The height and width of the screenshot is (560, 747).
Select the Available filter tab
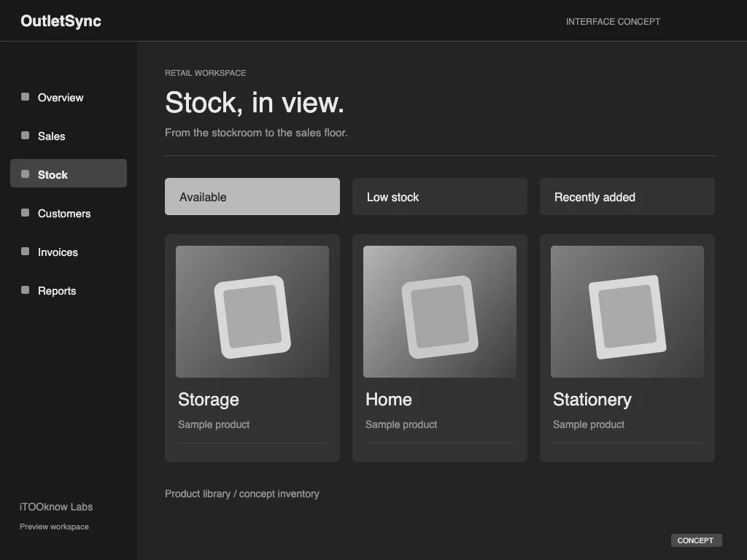tap(252, 197)
